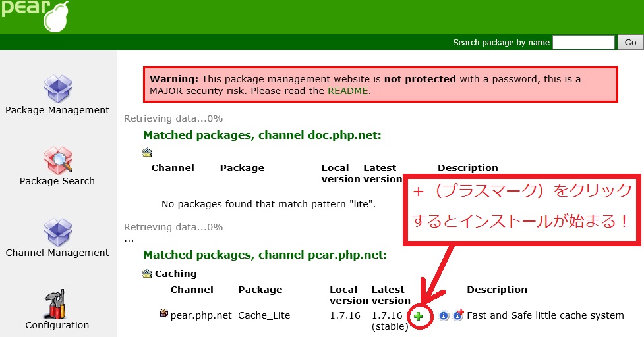Open the README link in warning

pyautogui.click(x=347, y=91)
